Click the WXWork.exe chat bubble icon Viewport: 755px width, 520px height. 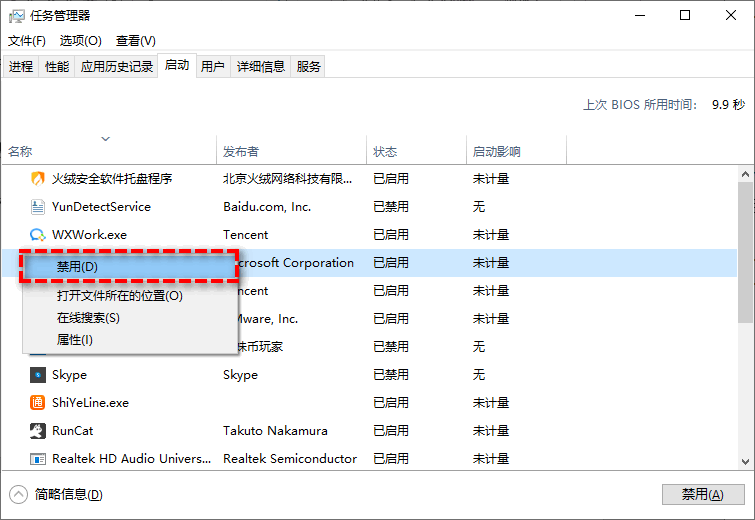coord(38,234)
